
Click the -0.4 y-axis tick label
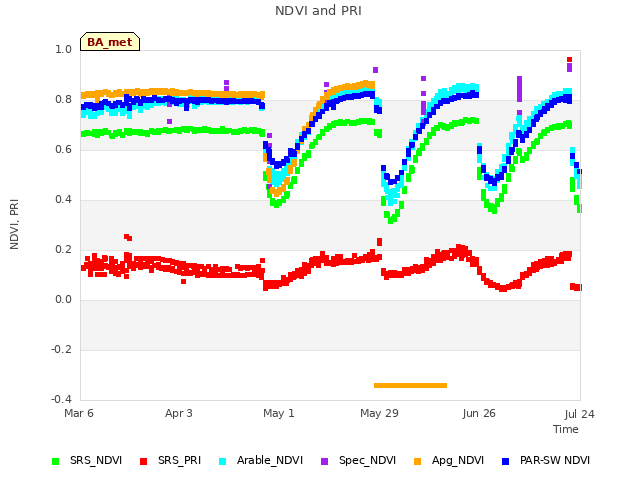click(61, 399)
